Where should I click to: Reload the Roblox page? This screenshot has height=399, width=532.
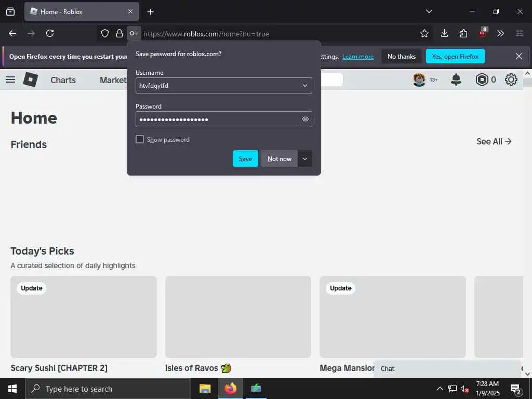pyautogui.click(x=50, y=33)
